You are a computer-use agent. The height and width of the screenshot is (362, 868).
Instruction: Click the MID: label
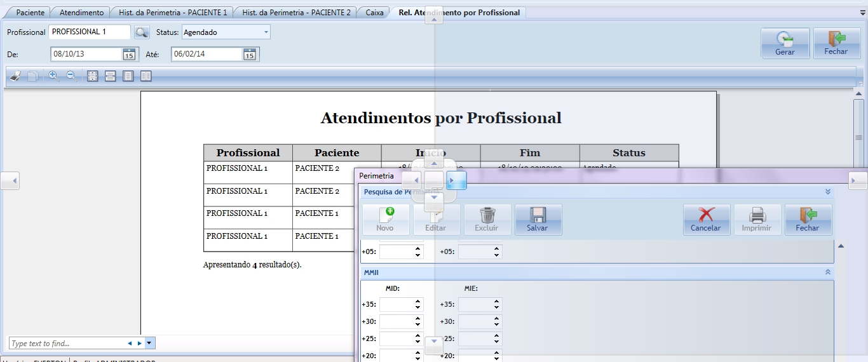393,288
